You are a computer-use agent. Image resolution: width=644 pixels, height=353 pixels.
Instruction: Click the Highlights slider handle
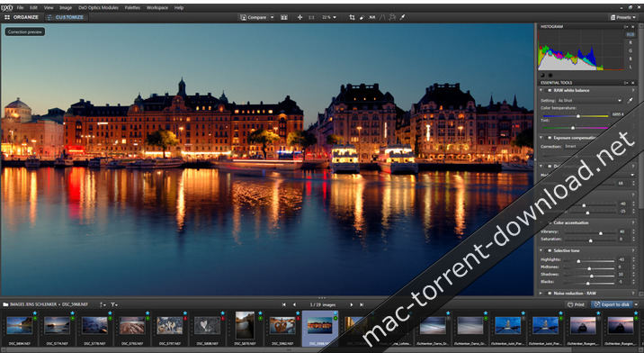pyautogui.click(x=578, y=261)
